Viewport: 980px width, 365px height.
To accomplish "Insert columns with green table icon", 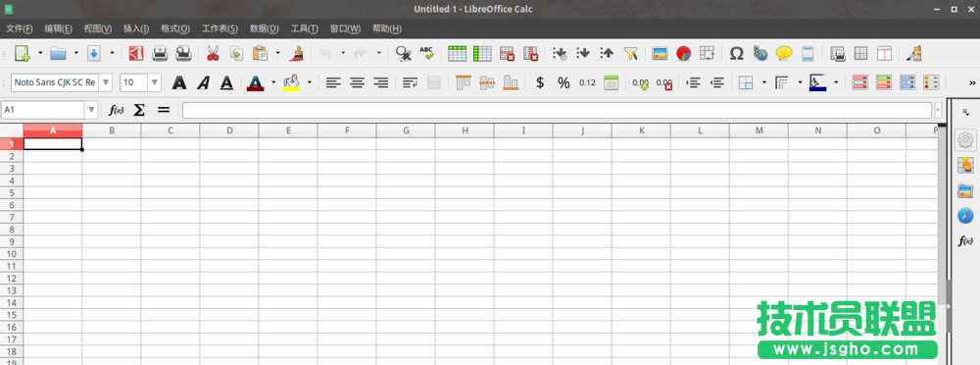I will click(482, 53).
